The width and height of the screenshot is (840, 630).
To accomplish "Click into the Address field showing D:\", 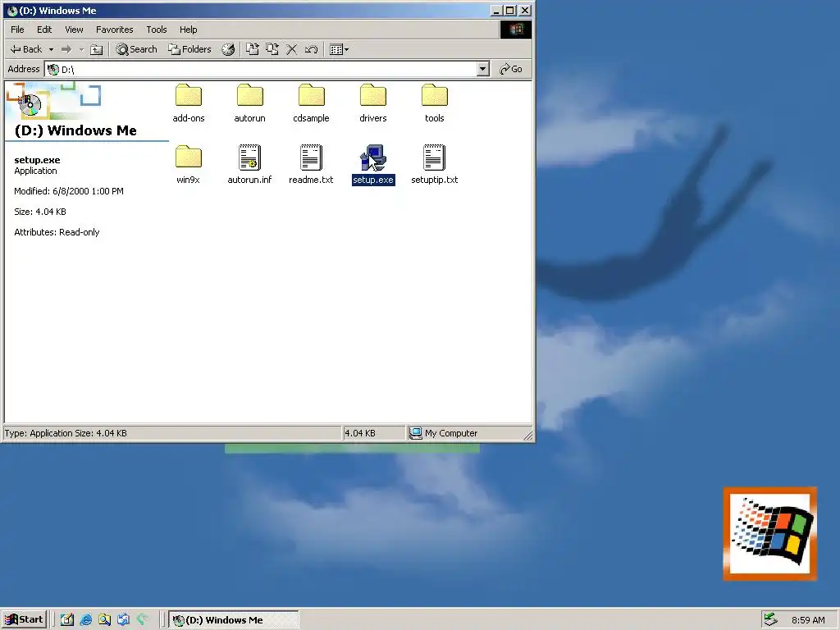I will 261,69.
